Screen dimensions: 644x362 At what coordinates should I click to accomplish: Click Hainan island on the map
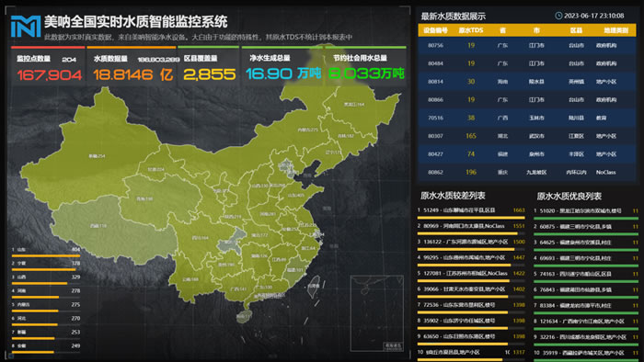(x=244, y=316)
